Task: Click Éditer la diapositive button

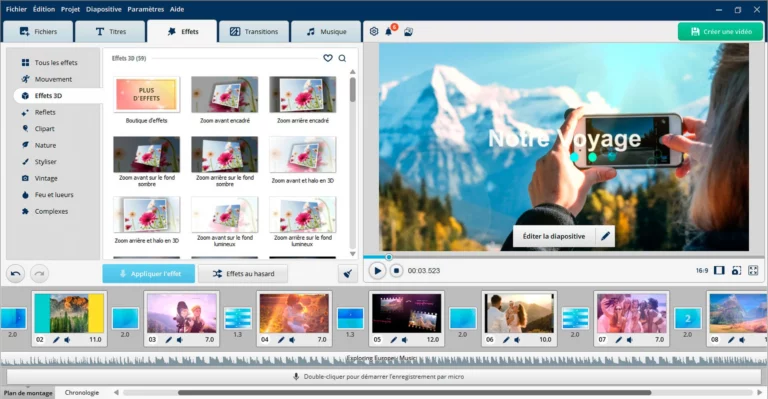Action: pyautogui.click(x=554, y=236)
